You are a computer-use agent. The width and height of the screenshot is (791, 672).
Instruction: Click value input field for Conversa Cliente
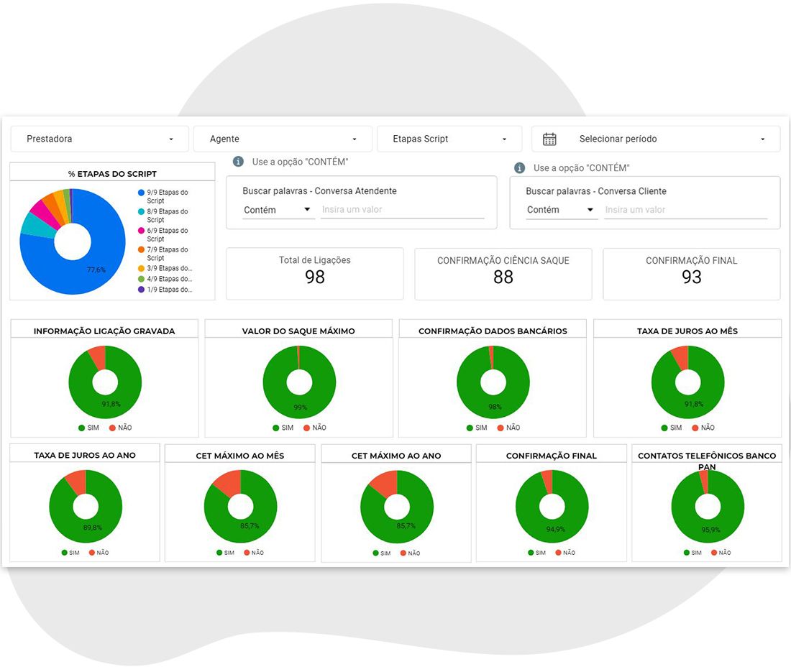[x=685, y=210]
